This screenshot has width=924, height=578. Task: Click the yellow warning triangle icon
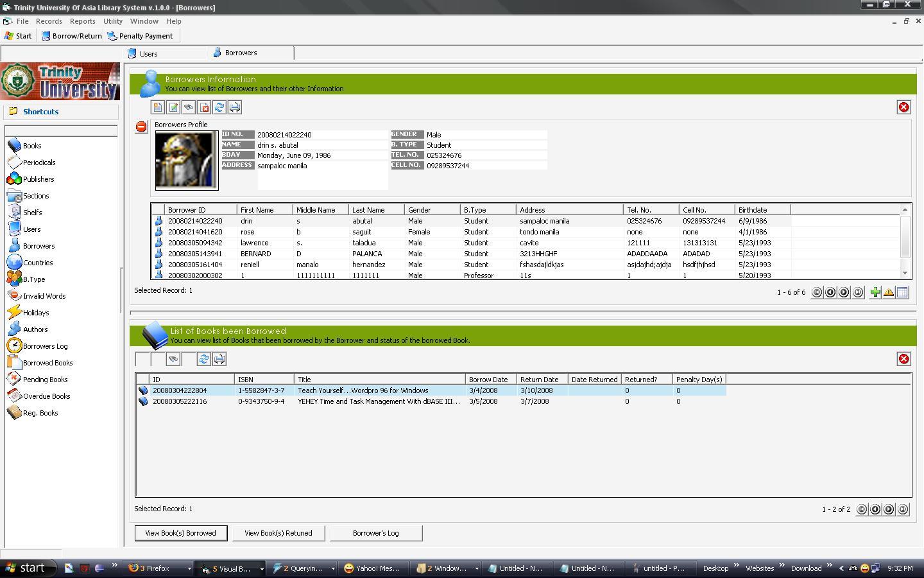[889, 292]
